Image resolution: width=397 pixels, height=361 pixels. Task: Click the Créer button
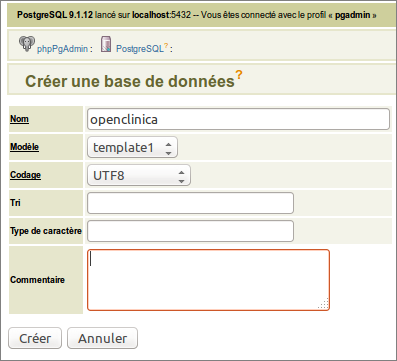pos(35,338)
